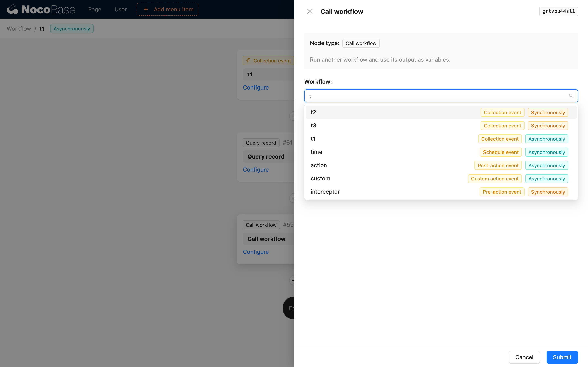
Task: Cancel the Call workflow dialog
Action: 524,357
